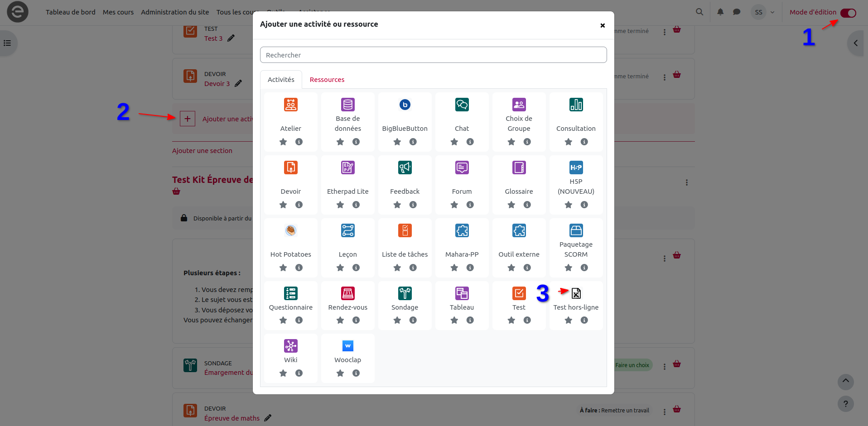Select the Questionnaire activity icon
Image resolution: width=868 pixels, height=426 pixels.
[x=290, y=294]
